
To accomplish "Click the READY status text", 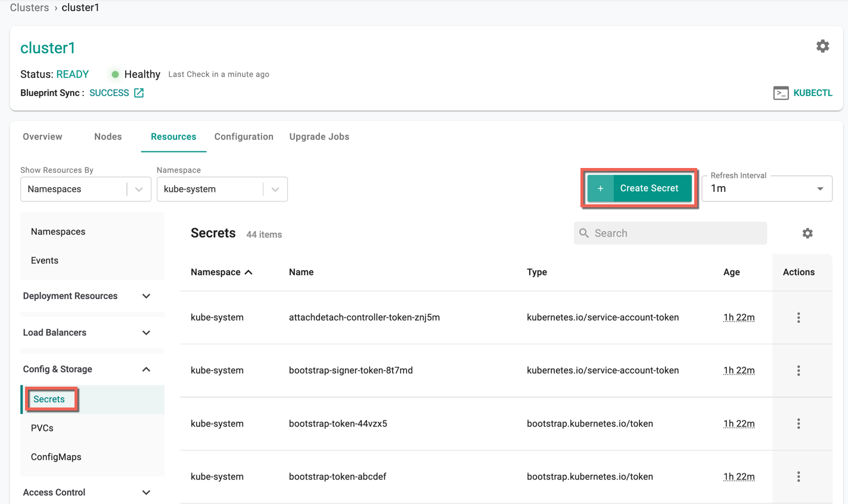I will click(x=72, y=74).
